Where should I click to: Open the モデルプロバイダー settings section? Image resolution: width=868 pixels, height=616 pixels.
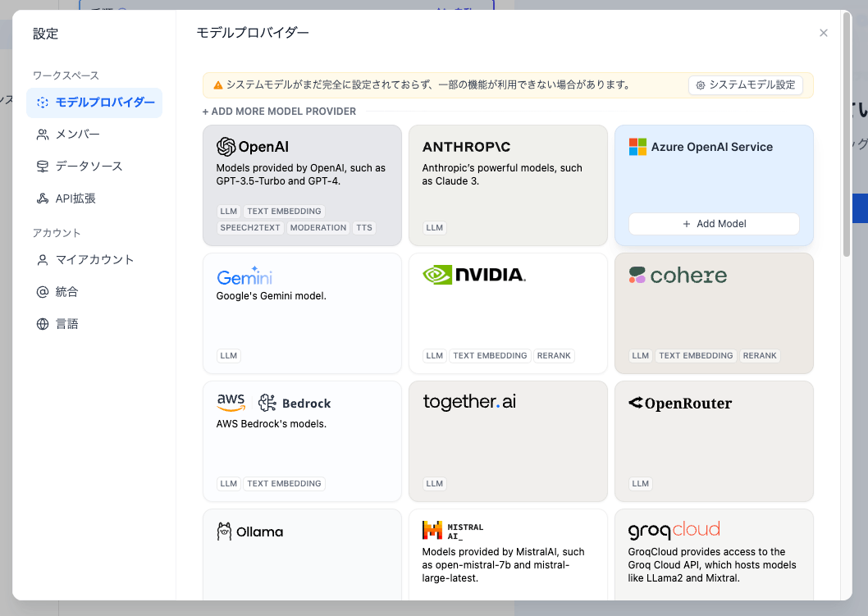pos(94,103)
